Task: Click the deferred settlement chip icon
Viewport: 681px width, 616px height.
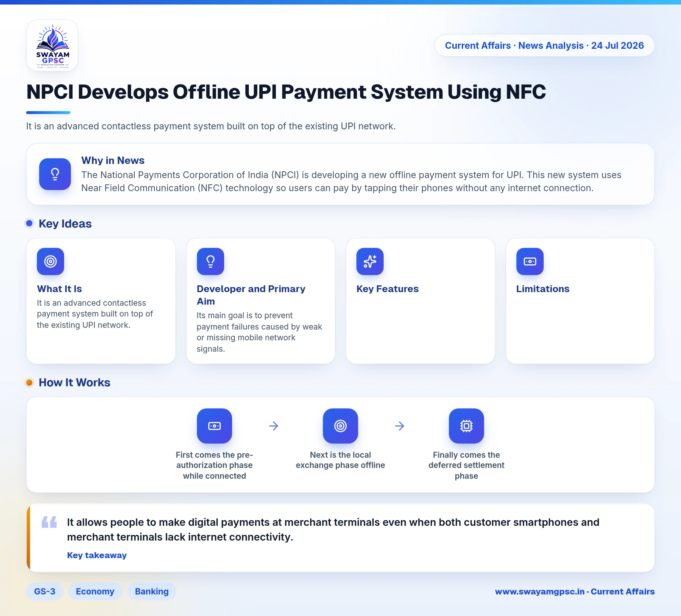Action: click(466, 426)
